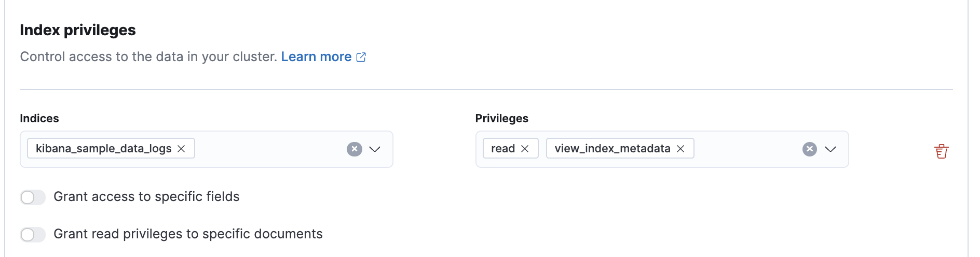Open the Learn more link

pos(316,56)
